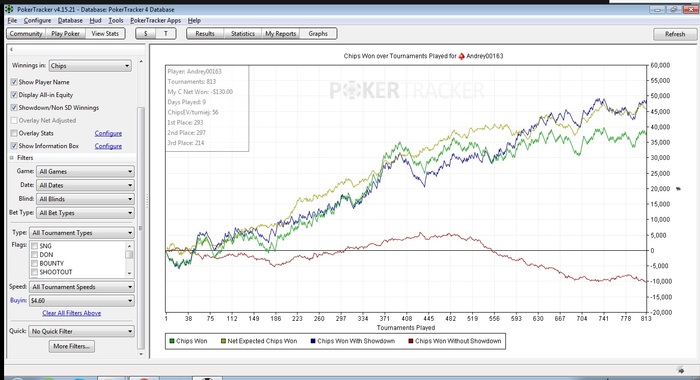The width and height of the screenshot is (700, 380).
Task: Open the Database menu
Action: [70, 21]
